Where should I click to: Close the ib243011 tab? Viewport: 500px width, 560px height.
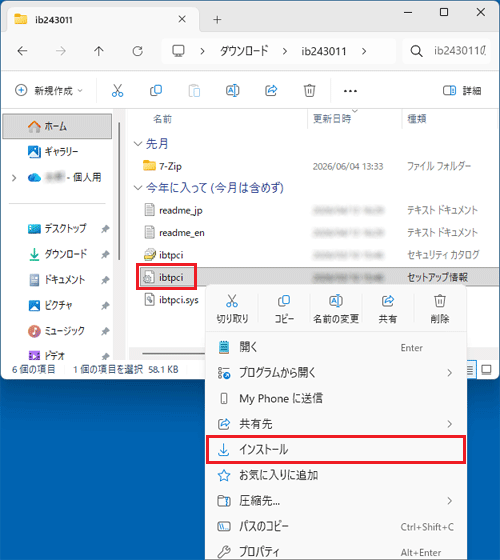[x=182, y=19]
